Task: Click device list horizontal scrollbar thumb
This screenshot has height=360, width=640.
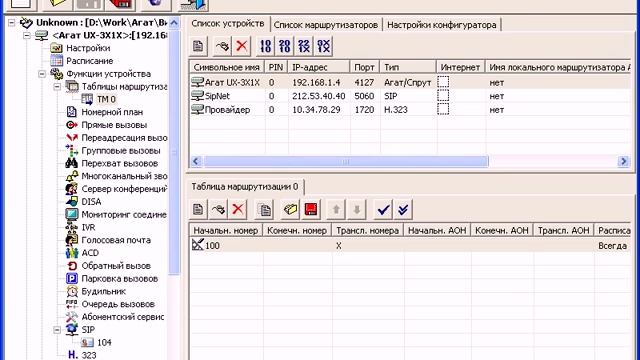Action: (x=345, y=161)
